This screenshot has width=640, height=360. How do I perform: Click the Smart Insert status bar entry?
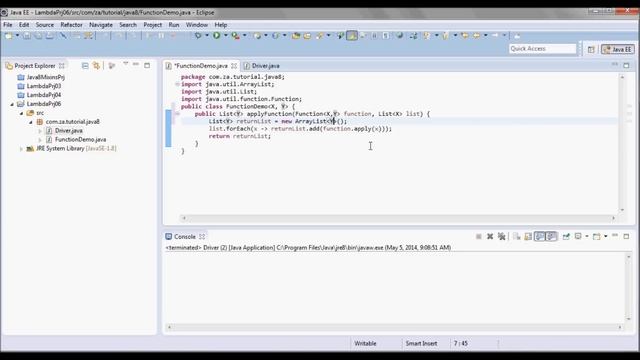(x=421, y=344)
